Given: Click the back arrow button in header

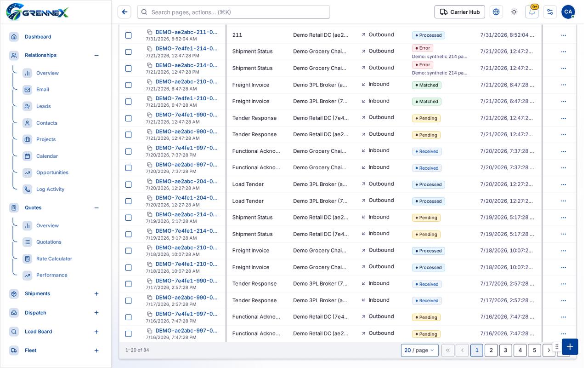Looking at the screenshot, I should click(124, 12).
